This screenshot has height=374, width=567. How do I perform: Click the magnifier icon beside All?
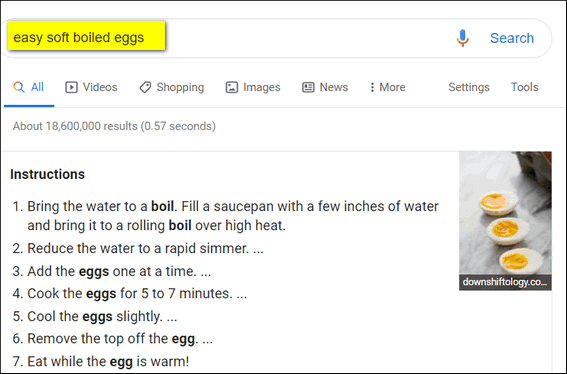[x=19, y=87]
